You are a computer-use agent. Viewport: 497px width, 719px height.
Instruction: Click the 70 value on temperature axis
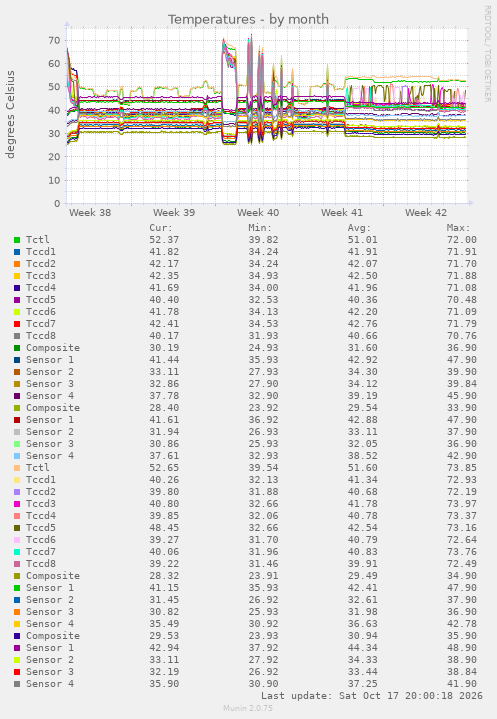pos(54,40)
